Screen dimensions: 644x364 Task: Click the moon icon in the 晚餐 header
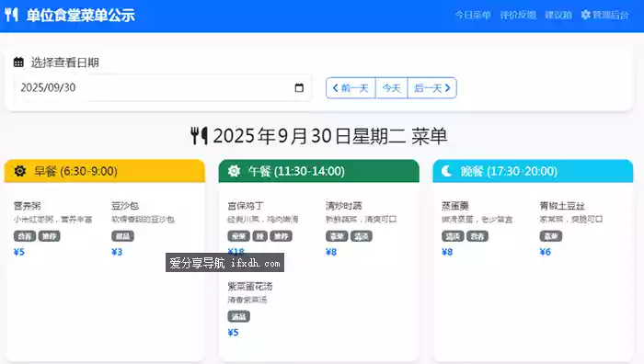point(447,171)
